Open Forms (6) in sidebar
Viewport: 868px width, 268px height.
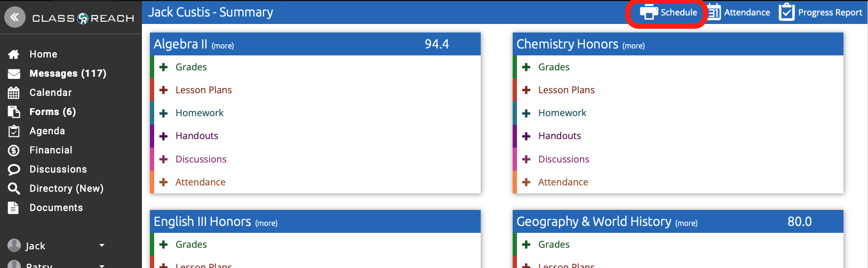[52, 112]
